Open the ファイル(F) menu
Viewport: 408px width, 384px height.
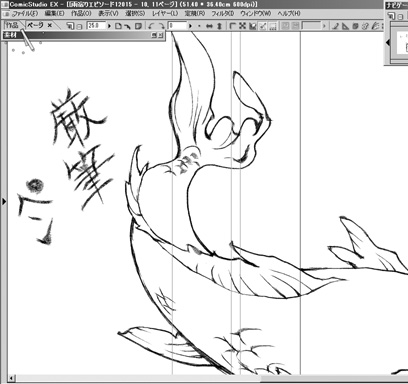click(x=25, y=14)
